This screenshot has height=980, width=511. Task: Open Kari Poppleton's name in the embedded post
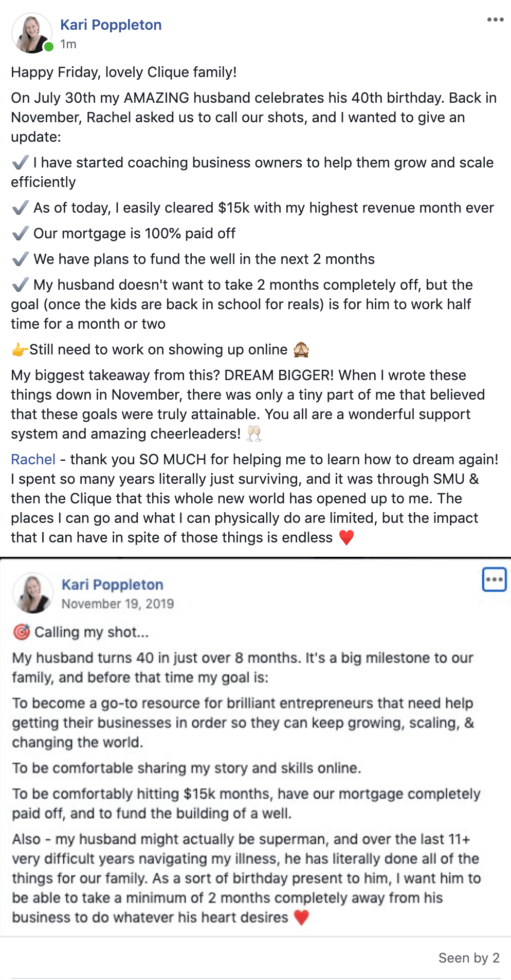(112, 585)
